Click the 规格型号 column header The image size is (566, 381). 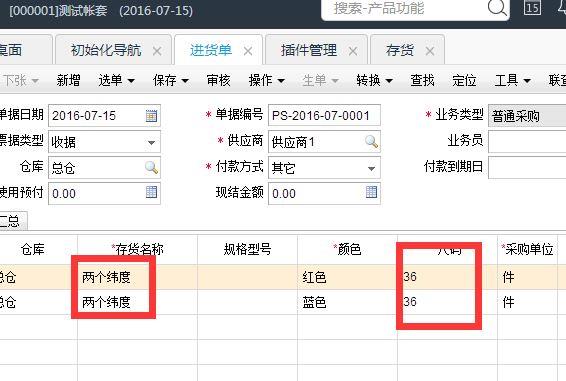tap(247, 249)
